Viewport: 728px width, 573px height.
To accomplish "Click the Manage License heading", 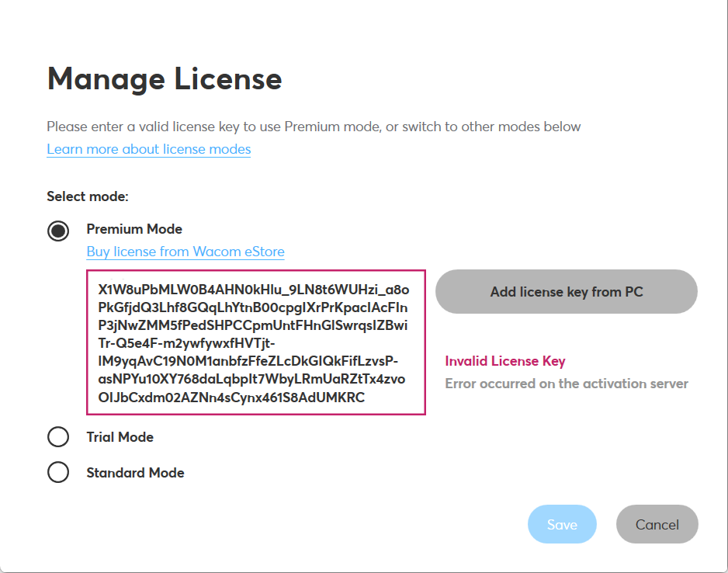I will coord(165,79).
